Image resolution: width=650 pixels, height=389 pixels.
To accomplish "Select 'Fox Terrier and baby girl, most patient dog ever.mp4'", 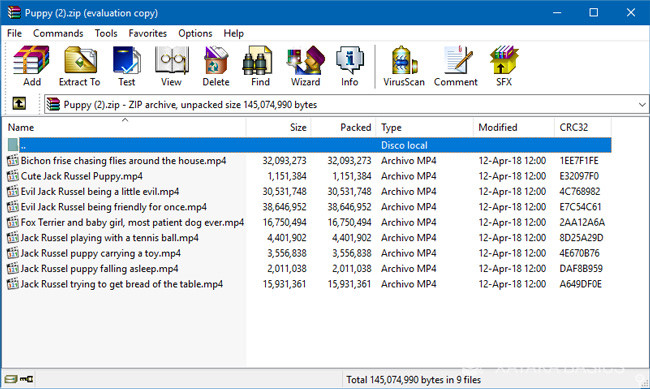I will point(132,222).
